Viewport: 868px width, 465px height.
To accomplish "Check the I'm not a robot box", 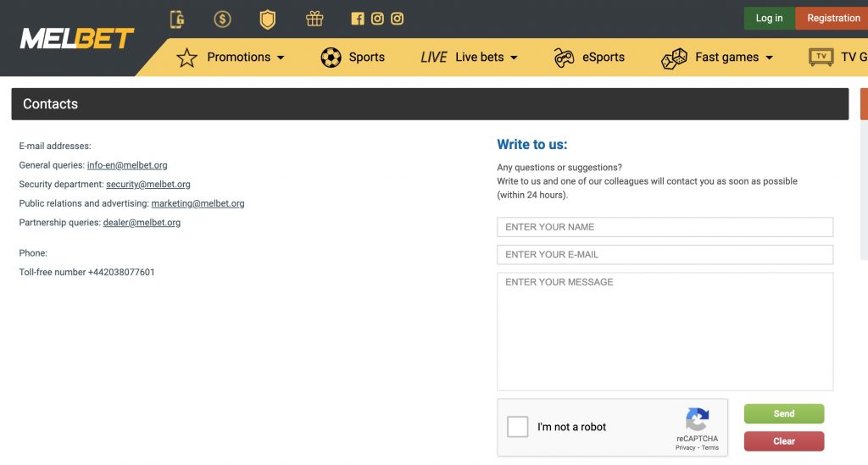I will click(x=518, y=427).
